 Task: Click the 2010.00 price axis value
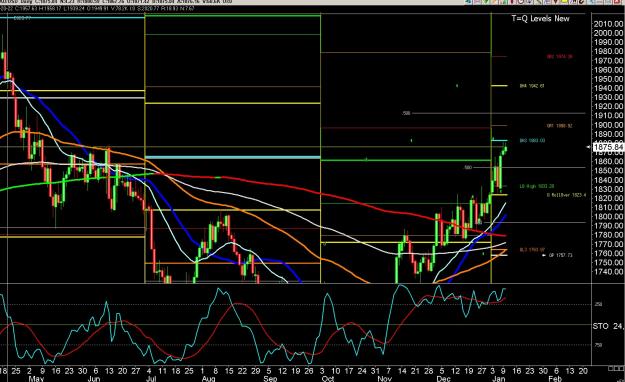(x=608, y=24)
